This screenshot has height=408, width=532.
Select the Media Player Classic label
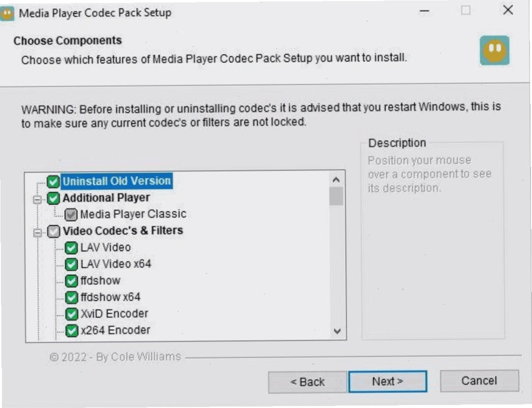point(133,214)
